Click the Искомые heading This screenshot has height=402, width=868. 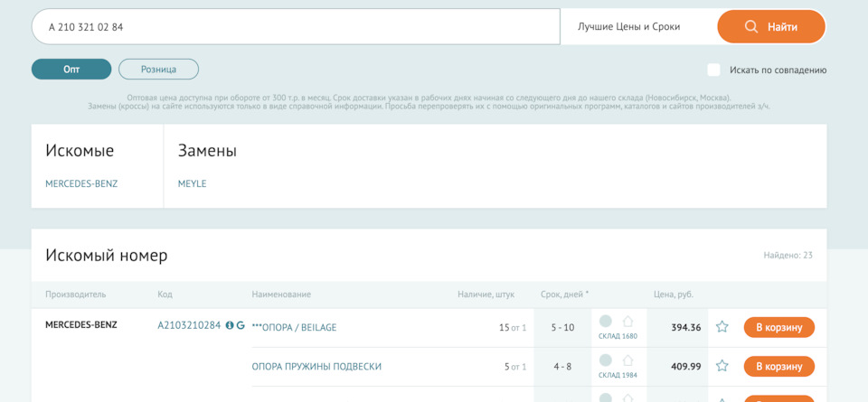click(x=80, y=151)
